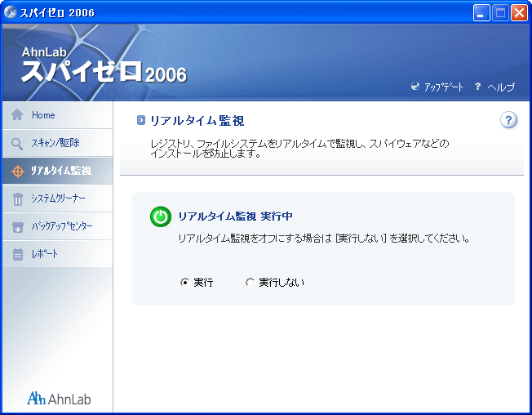Click the orange crosshair icon for リアルタイム監視

(17, 172)
